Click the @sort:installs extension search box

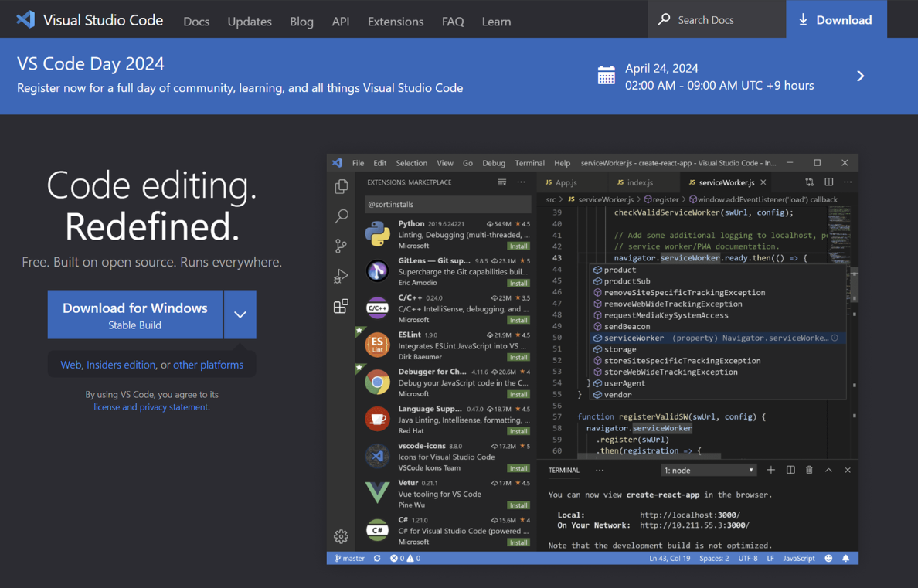click(x=448, y=205)
